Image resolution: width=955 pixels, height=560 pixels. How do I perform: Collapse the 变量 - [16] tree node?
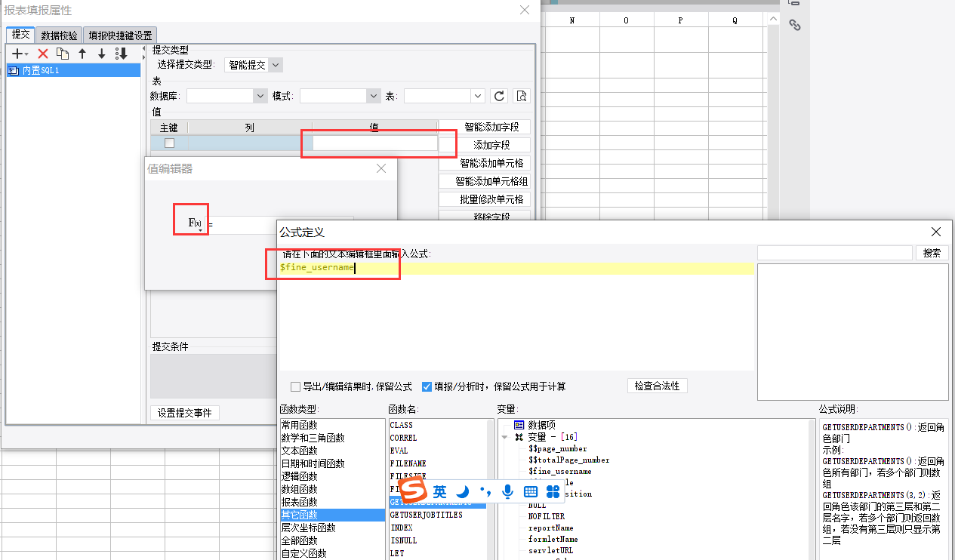click(x=504, y=437)
